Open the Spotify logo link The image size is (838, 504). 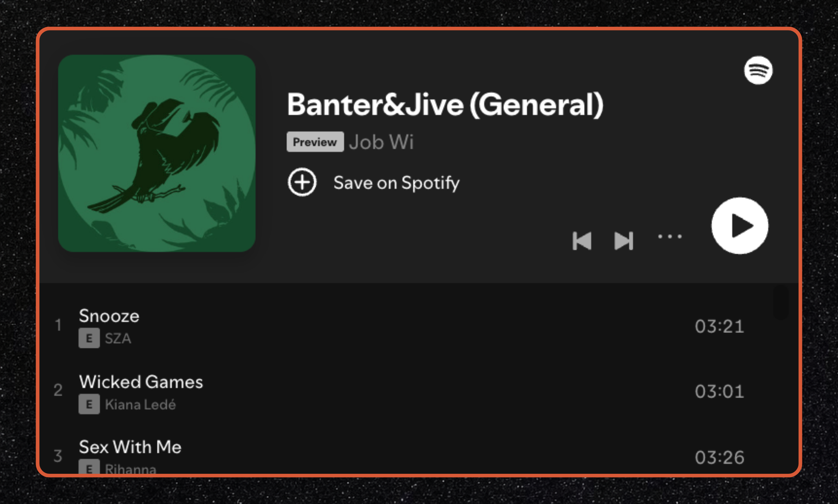(758, 70)
